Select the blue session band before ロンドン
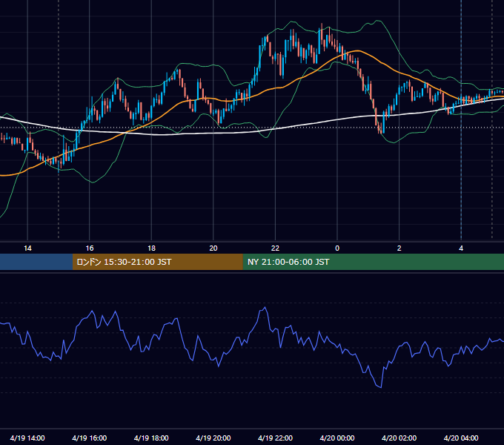 pyautogui.click(x=36, y=262)
